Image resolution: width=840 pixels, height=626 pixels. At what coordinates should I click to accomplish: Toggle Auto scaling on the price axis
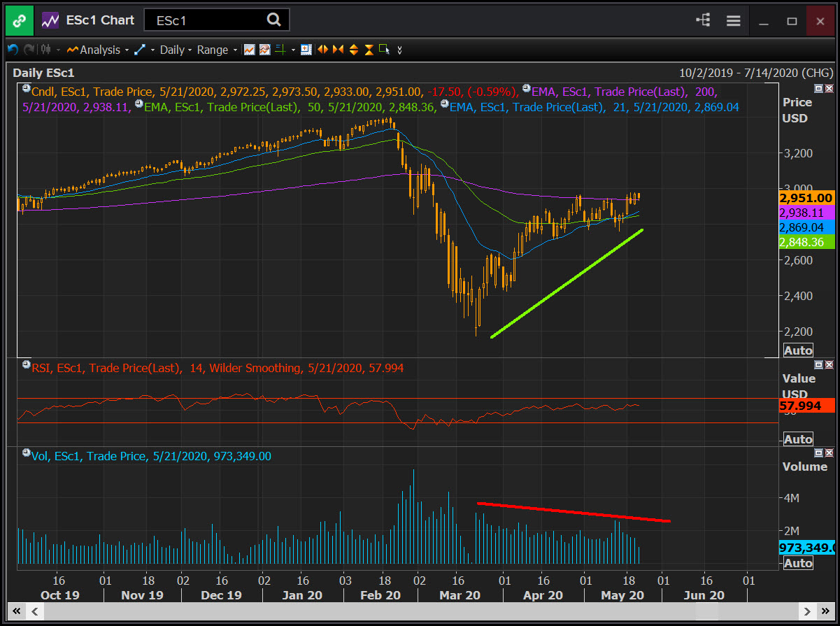[x=798, y=350]
